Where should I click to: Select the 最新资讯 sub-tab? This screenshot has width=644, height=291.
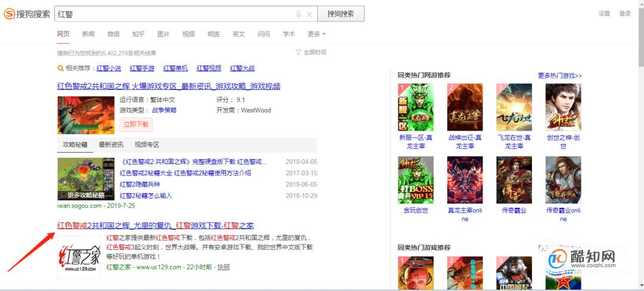[111, 145]
